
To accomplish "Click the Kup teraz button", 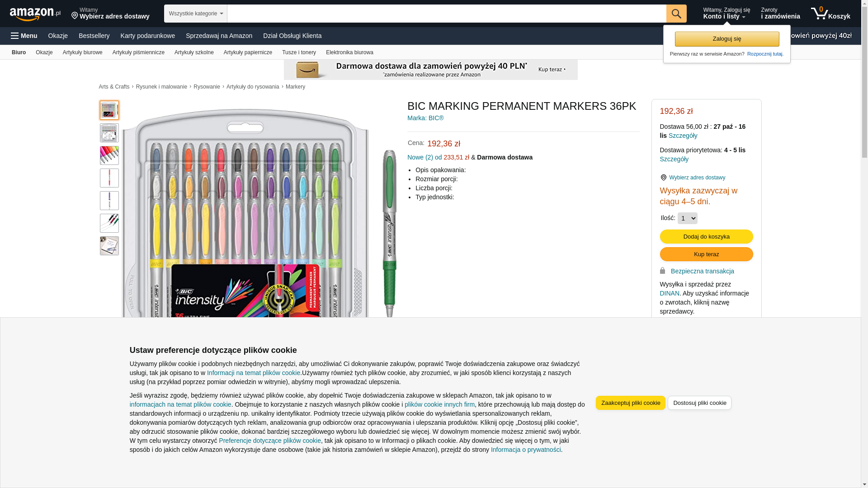I will pos(706,254).
